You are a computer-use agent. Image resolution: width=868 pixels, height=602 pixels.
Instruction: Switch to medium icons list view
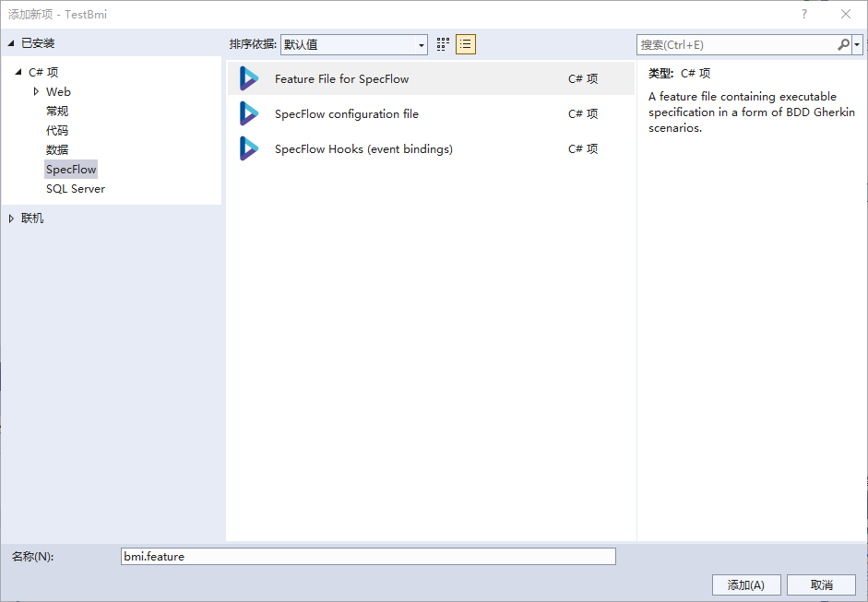[466, 44]
